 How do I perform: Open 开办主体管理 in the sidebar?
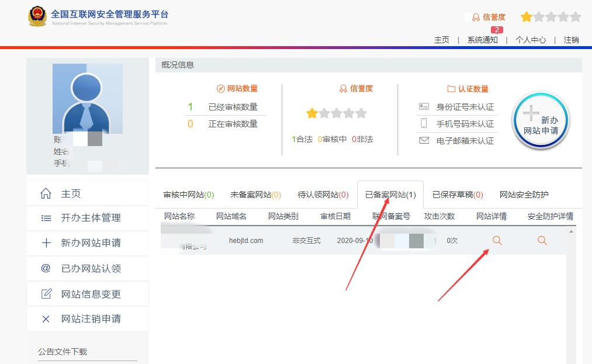(91, 218)
